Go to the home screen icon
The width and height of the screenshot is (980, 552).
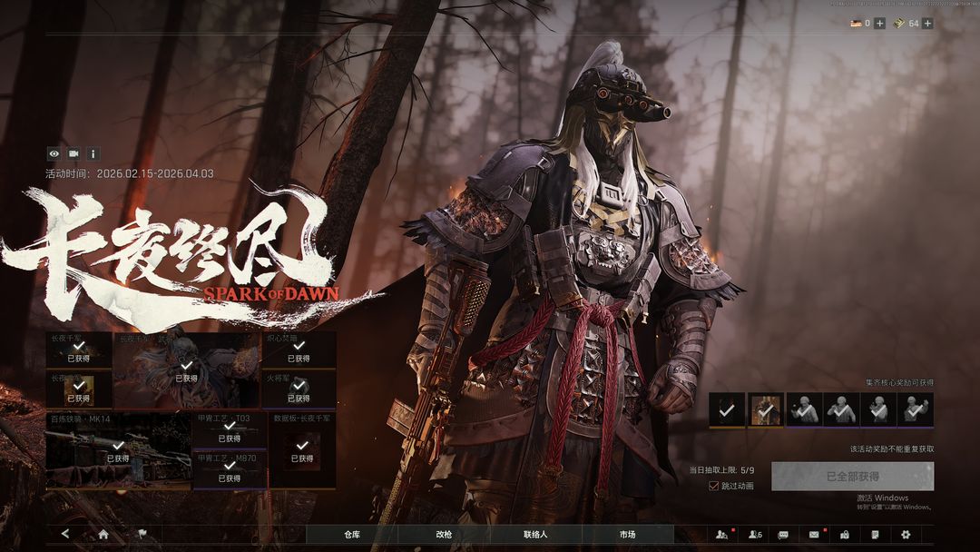click(103, 534)
